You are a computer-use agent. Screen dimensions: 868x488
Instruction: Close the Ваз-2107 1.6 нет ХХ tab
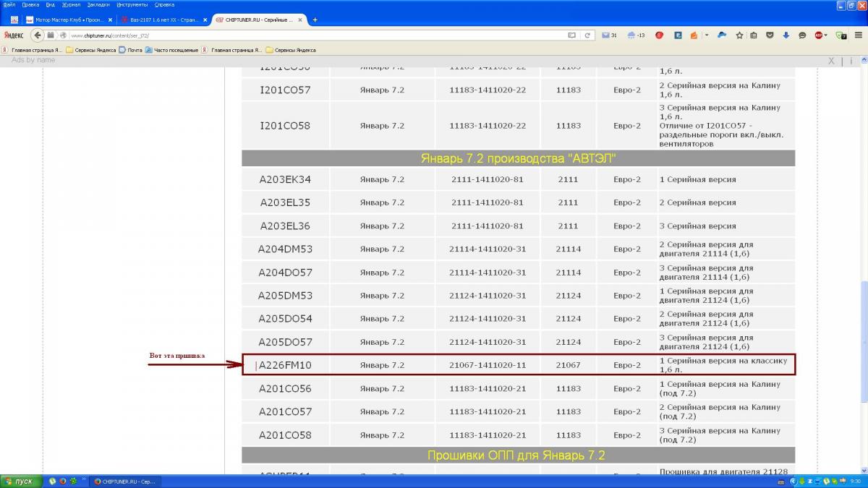(205, 20)
